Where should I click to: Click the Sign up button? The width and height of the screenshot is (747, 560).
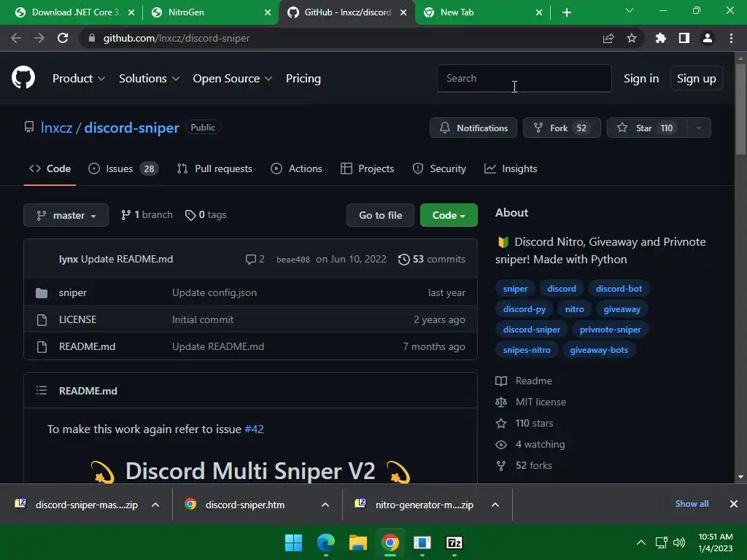696,79
